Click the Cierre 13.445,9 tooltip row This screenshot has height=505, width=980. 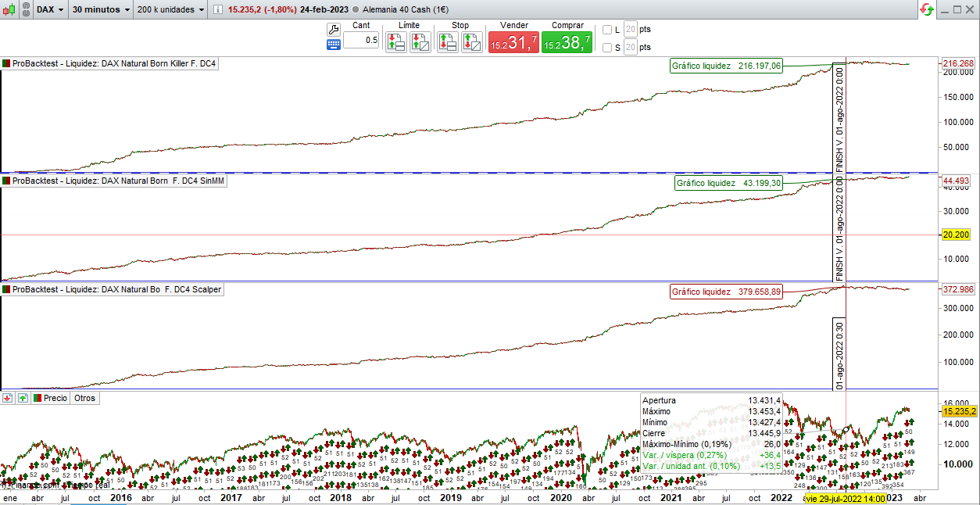tap(710, 433)
